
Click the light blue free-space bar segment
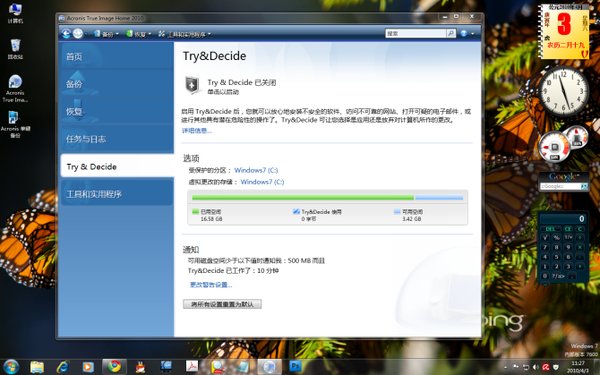tap(439, 197)
